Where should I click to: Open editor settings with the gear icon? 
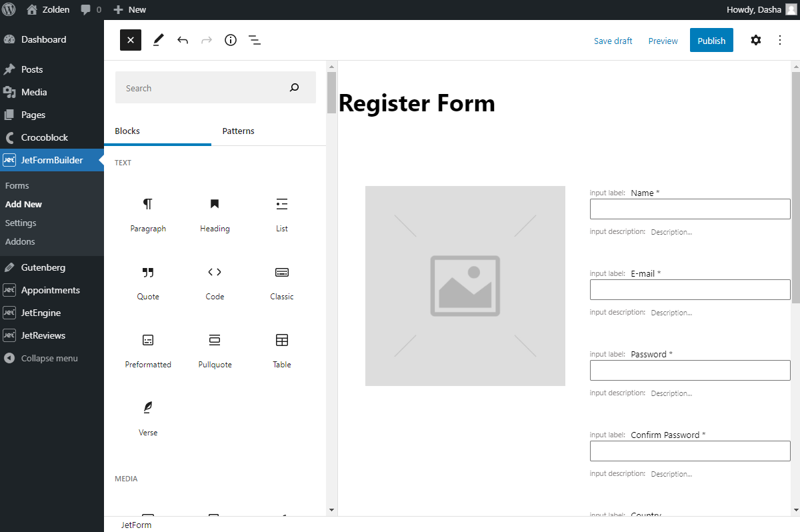coord(755,40)
